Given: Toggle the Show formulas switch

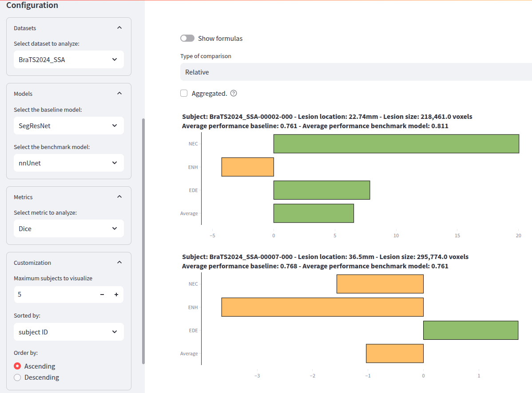Looking at the screenshot, I should [187, 39].
